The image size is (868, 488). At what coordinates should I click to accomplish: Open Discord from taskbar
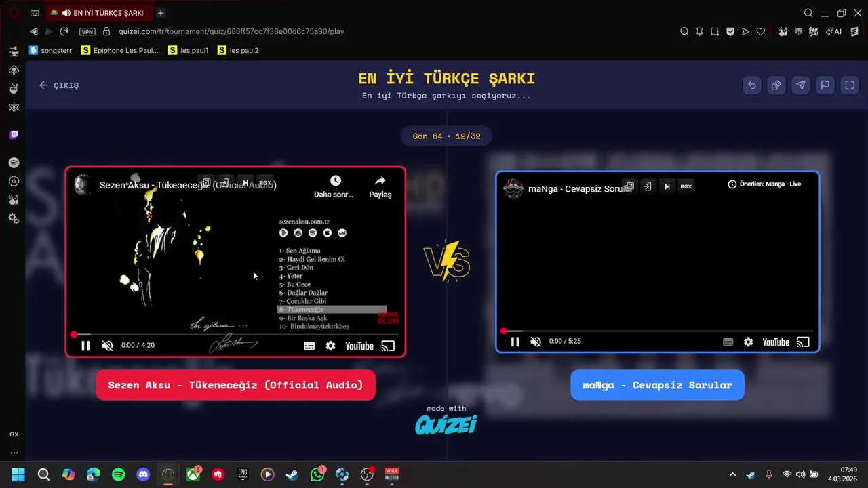pos(143,474)
